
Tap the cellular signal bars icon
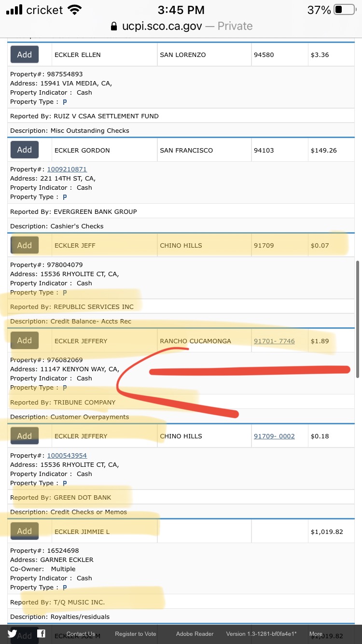coord(14,10)
